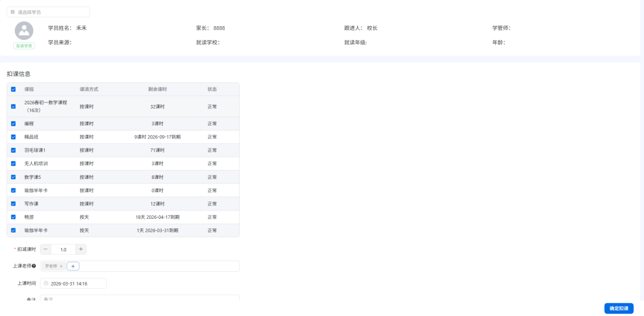Click the 确定扣课 button
The height and width of the screenshot is (316, 644).
(x=619, y=308)
